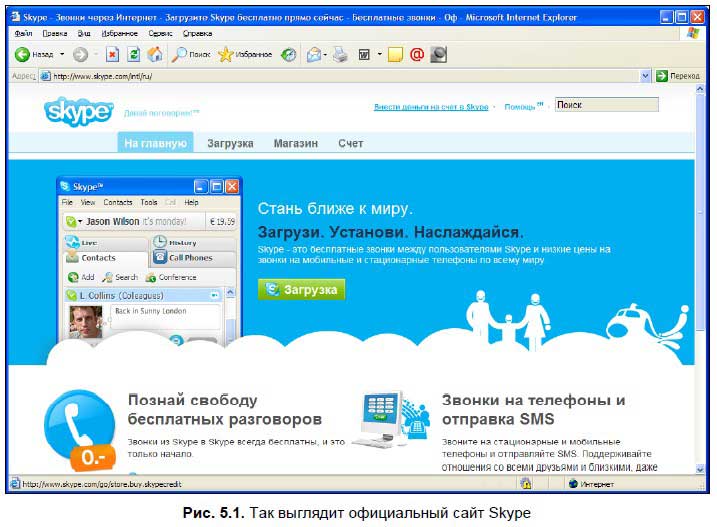Expand the Back button history dropdown arrow
This screenshot has height=527, width=717.
(62, 54)
